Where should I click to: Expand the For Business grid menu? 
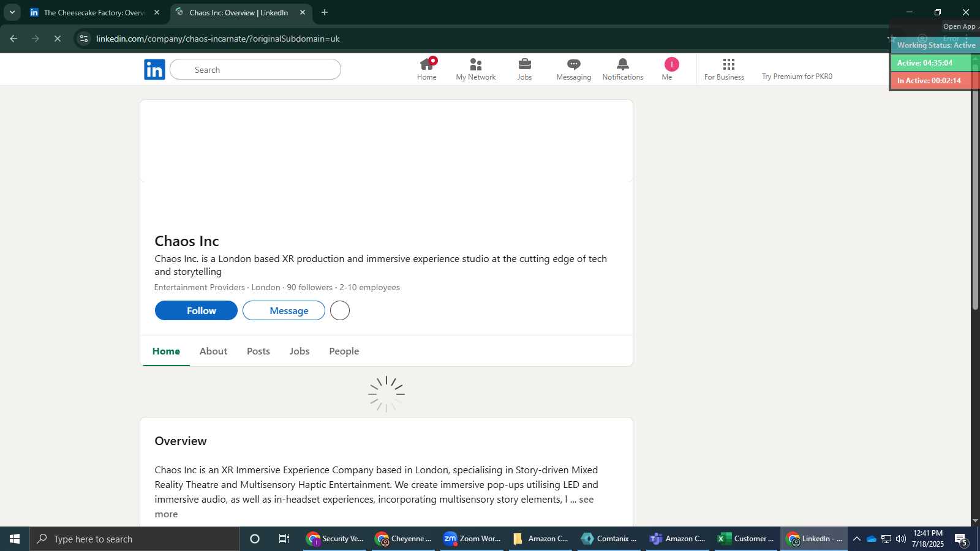tap(724, 69)
